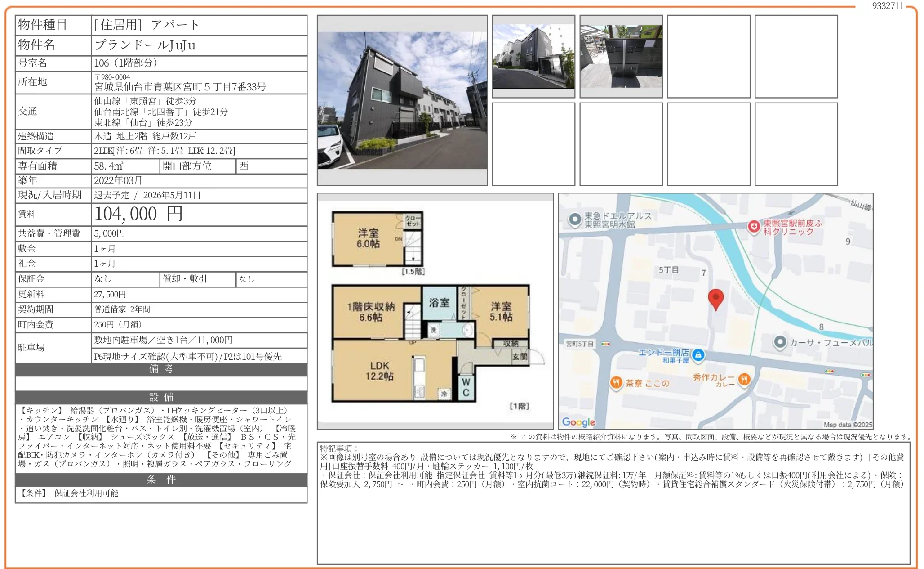Click the 条件 section header
Viewport: 924px width, 569px height.
point(161,479)
